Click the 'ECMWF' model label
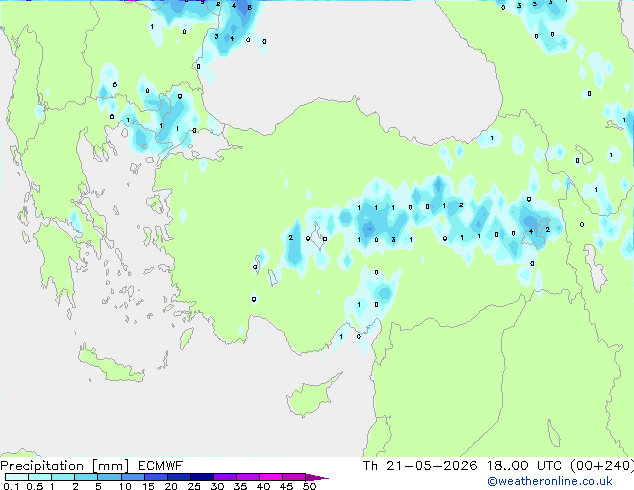 [x=161, y=466]
